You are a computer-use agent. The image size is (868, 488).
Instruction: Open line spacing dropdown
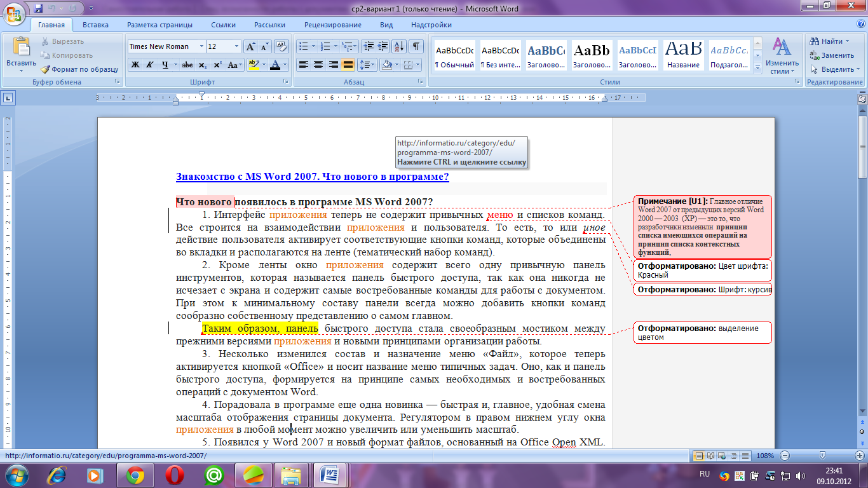pos(367,65)
